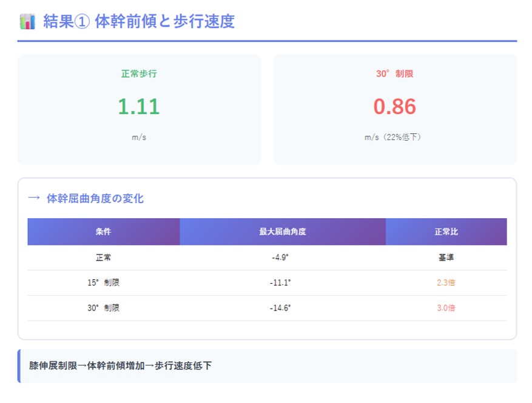Click the arrow icon beside 体幹屈曲角度の変化
This screenshot has width=532, height=403.
click(x=35, y=198)
